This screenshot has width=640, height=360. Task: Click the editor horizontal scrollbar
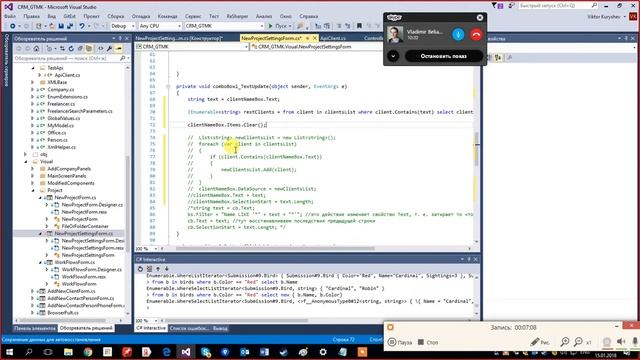pos(275,249)
